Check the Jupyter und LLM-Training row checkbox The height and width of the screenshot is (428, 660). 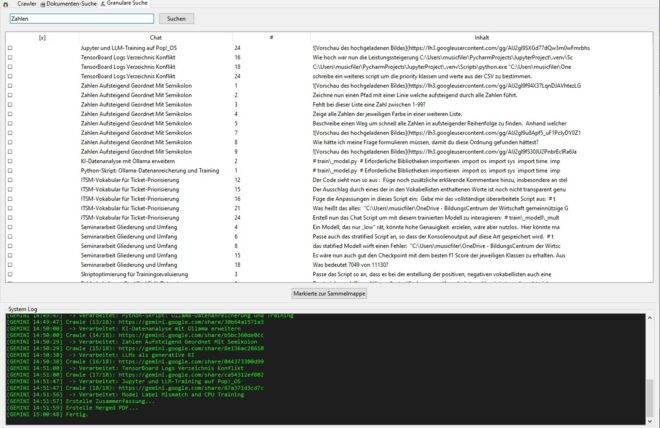(10, 48)
